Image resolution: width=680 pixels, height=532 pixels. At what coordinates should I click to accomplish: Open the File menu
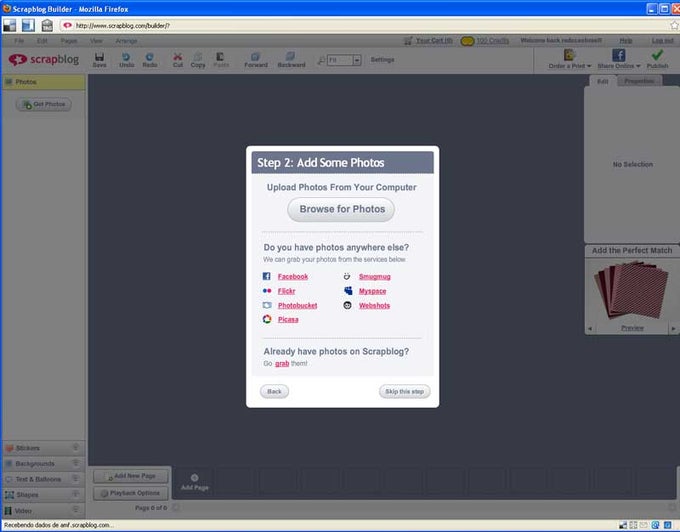point(19,41)
